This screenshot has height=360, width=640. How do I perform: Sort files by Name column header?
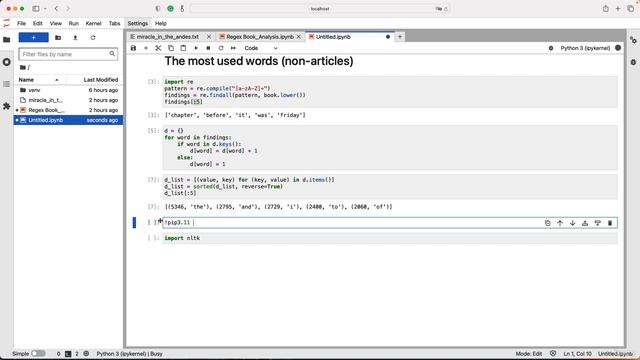40,80
